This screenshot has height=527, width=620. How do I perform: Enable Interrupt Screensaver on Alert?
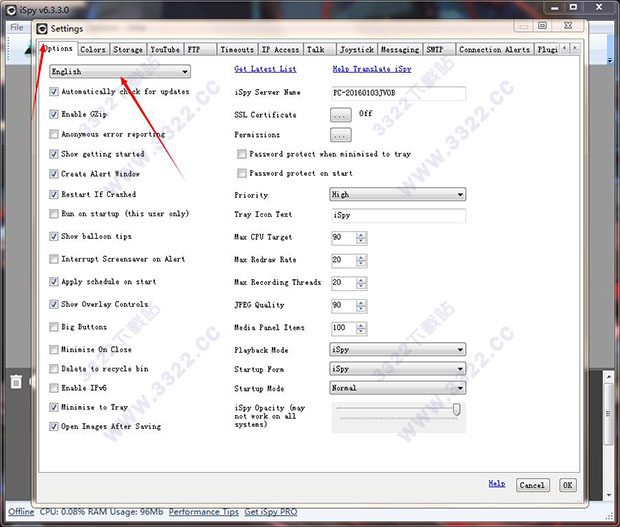point(54,259)
